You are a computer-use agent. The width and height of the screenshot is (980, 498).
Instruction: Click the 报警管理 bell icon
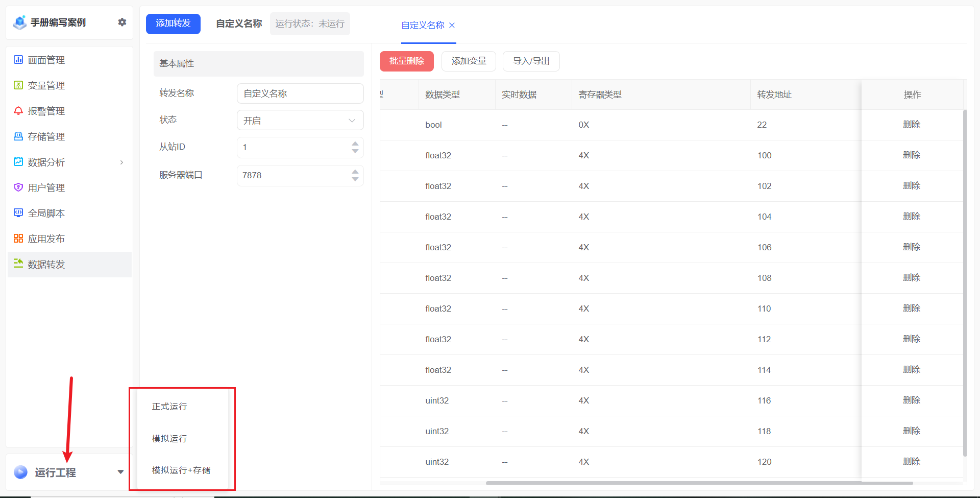(x=18, y=111)
